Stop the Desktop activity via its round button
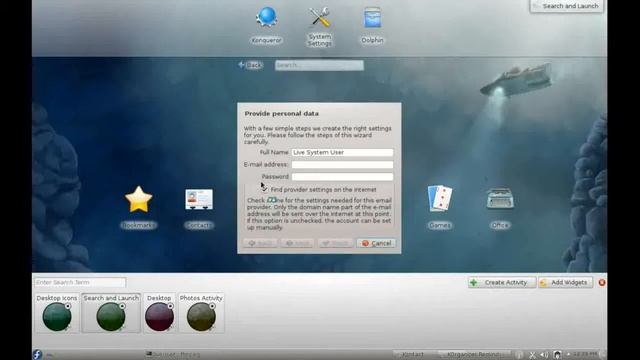Viewport: 640px width, 360px height. tap(171, 306)
